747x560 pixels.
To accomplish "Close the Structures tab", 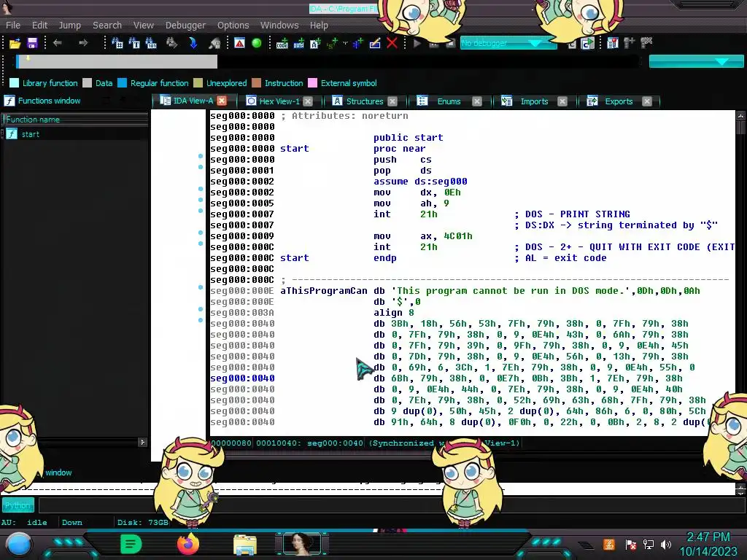I will [x=392, y=101].
